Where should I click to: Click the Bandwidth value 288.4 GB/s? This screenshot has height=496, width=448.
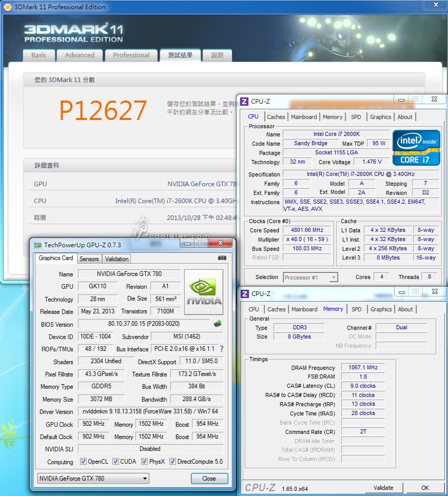coord(197,399)
